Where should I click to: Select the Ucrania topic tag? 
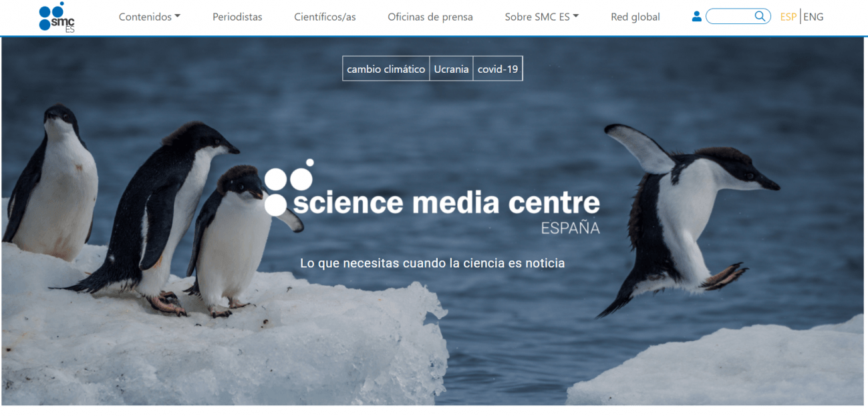click(451, 69)
